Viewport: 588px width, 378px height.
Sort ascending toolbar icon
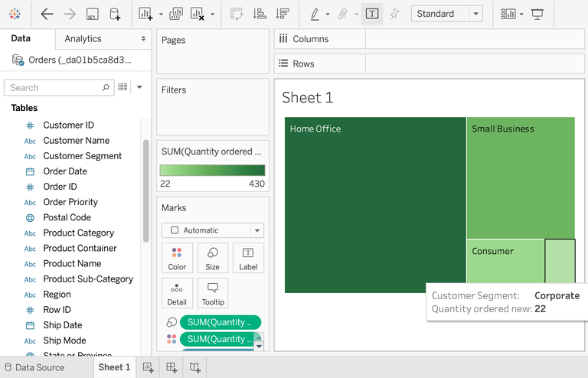click(260, 15)
